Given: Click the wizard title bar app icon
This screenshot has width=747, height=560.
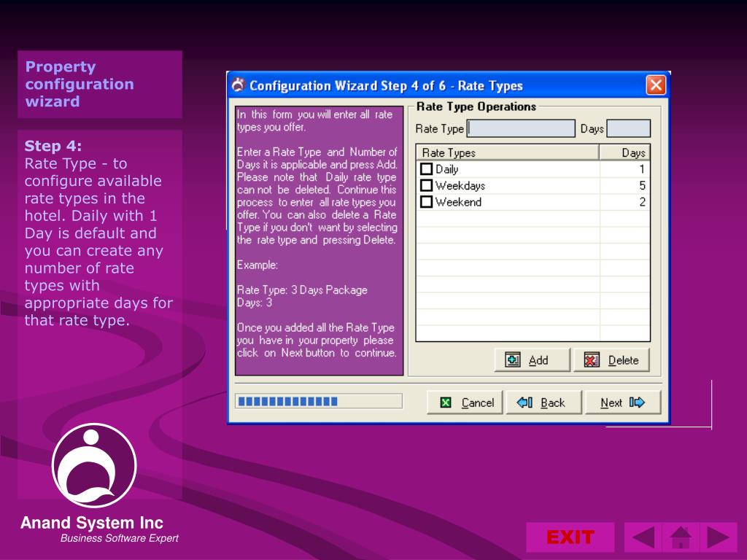Looking at the screenshot, I should point(238,85).
